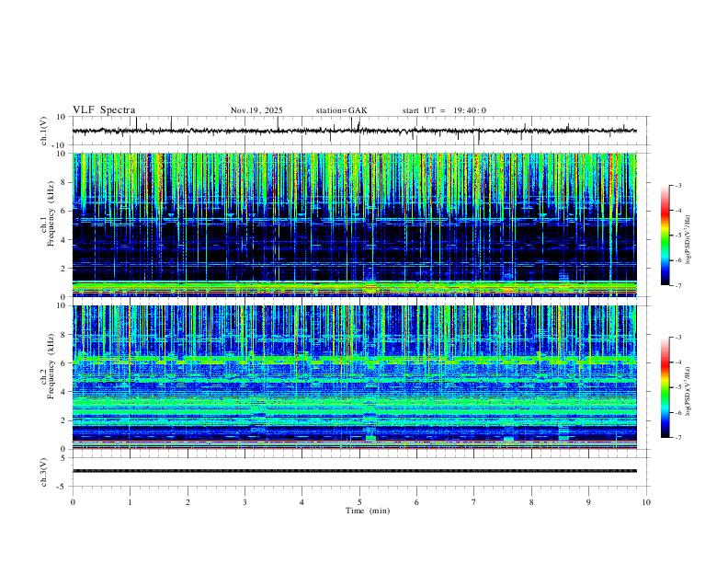The height and width of the screenshot is (563, 728).
Task: Click the "start UT = 19:40:0" text
Action: click(x=444, y=110)
